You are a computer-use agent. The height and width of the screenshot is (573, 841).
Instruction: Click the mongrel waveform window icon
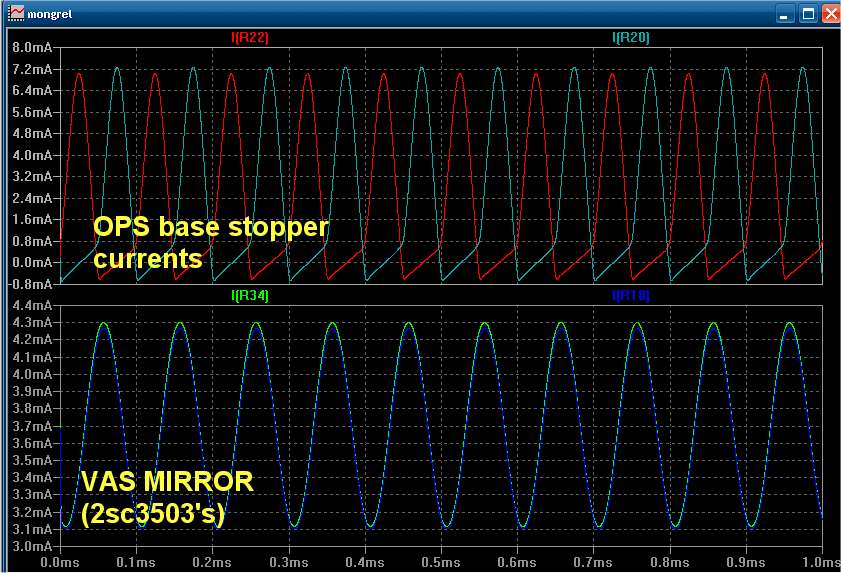pyautogui.click(x=16, y=13)
